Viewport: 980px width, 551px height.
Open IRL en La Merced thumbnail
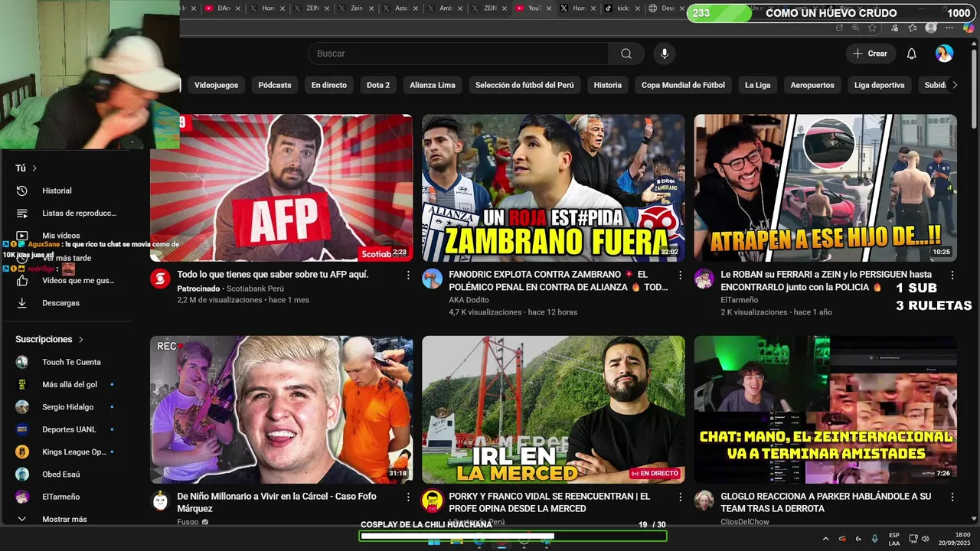(554, 409)
